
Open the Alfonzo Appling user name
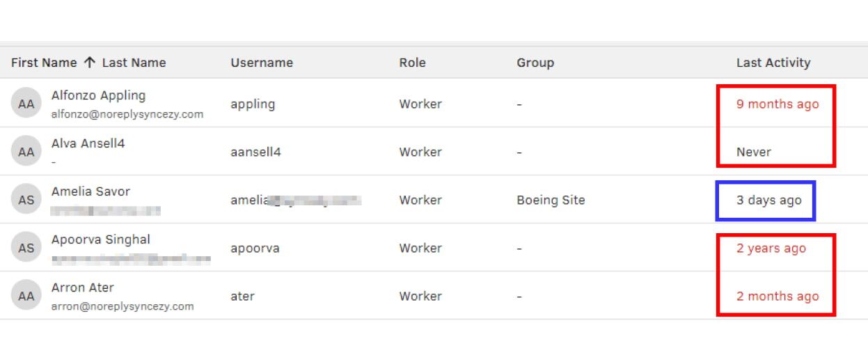(x=98, y=95)
